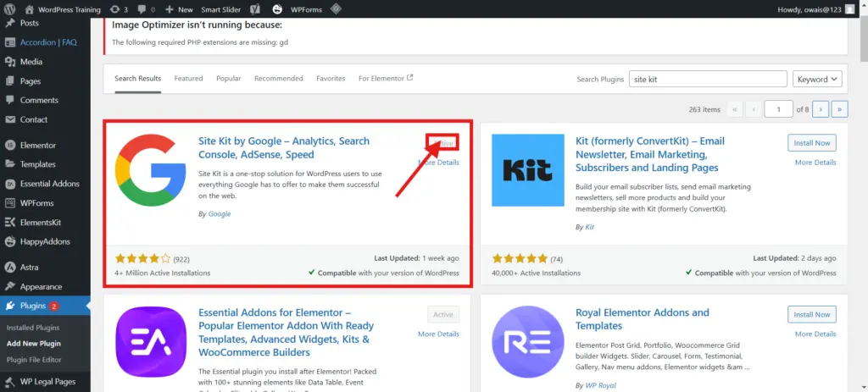This screenshot has width=868, height=392.
Task: Visit the WordPress Training site home
Action: [63, 9]
